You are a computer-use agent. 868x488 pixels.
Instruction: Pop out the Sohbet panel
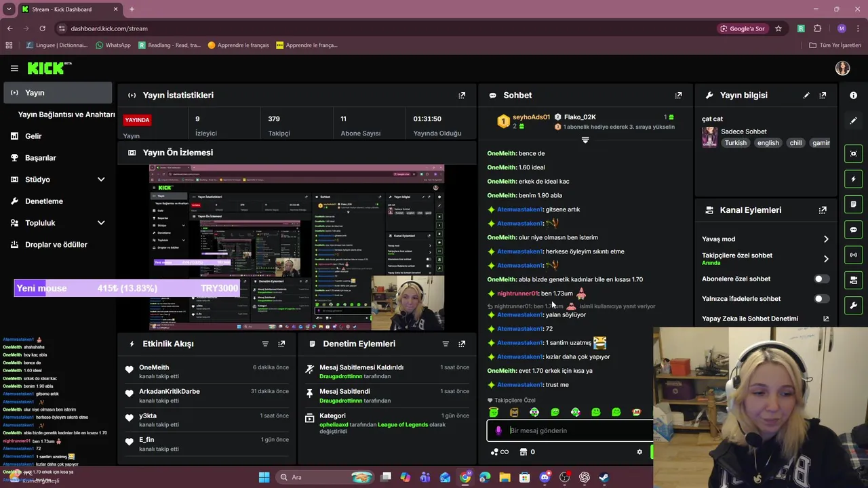point(678,96)
